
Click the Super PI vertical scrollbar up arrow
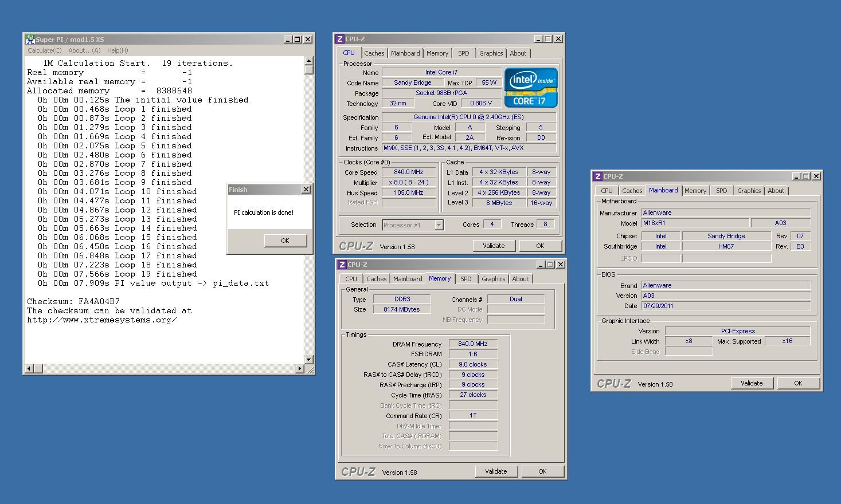[x=309, y=60]
